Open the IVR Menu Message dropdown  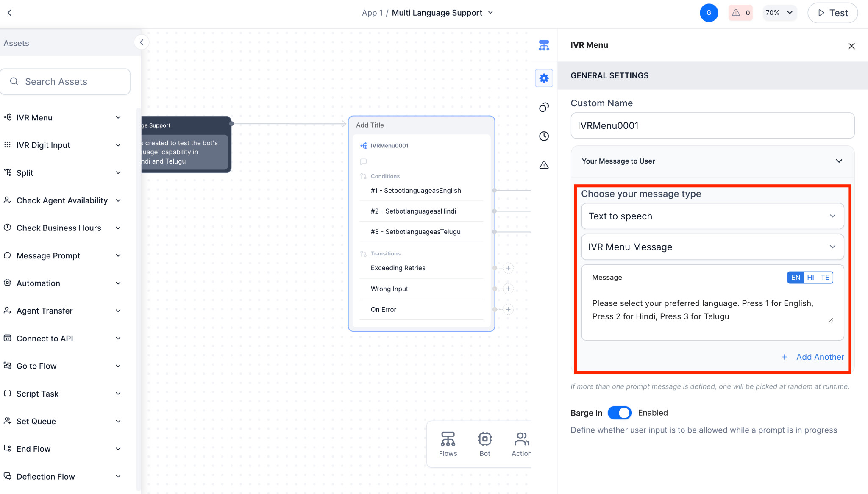pos(712,247)
